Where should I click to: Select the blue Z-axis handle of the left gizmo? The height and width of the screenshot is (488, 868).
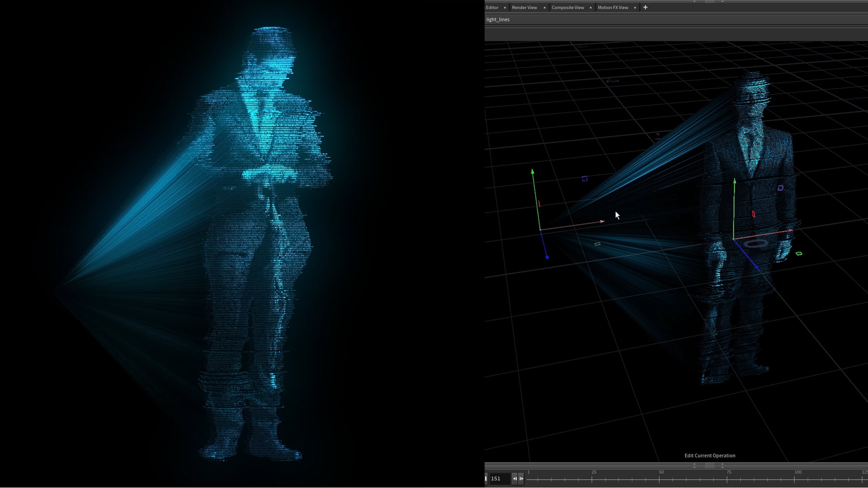coord(547,257)
